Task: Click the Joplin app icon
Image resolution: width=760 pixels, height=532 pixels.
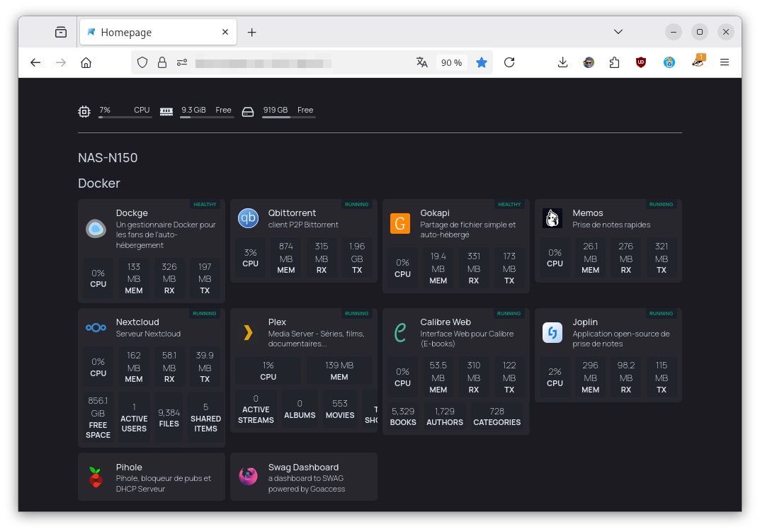Action: (x=552, y=332)
